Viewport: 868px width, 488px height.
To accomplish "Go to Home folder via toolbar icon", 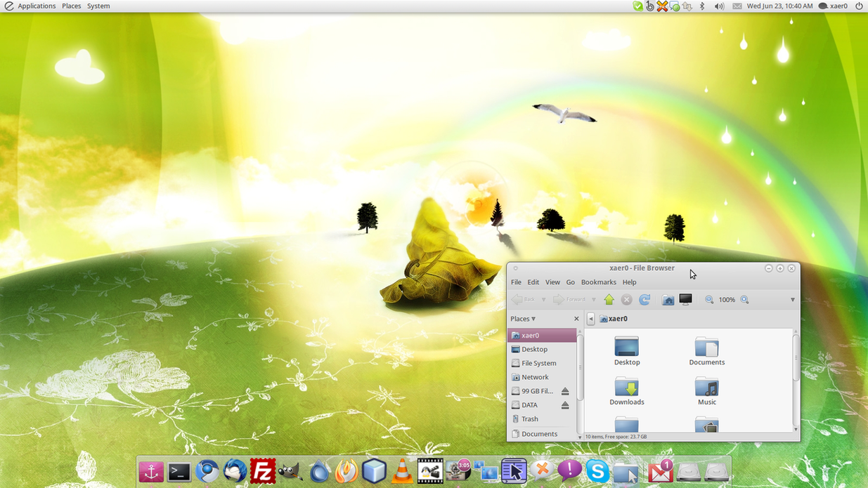I will click(668, 300).
